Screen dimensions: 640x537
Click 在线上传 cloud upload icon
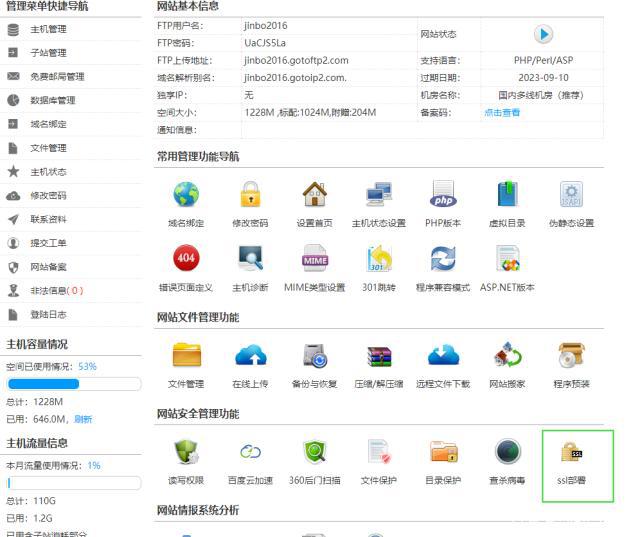250,354
